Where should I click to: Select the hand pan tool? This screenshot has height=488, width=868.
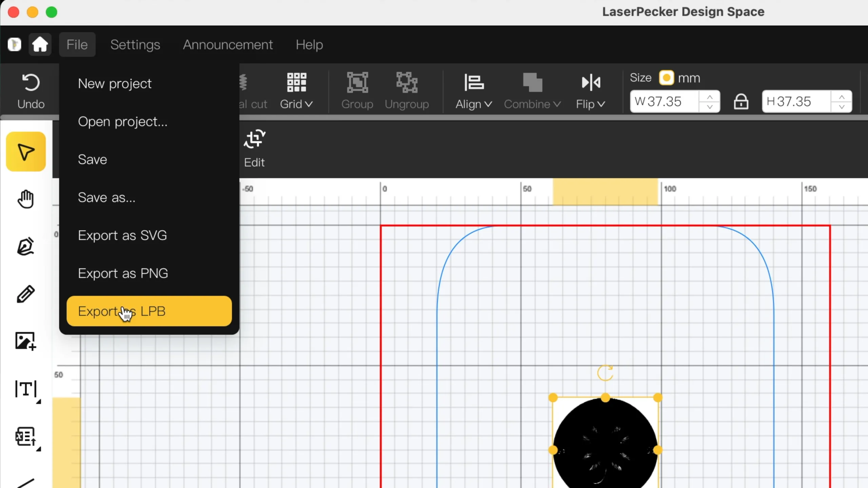click(26, 199)
